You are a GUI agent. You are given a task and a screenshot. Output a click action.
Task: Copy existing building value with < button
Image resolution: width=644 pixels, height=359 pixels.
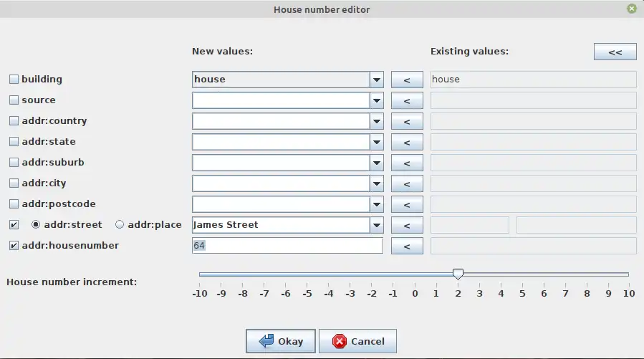tap(407, 80)
